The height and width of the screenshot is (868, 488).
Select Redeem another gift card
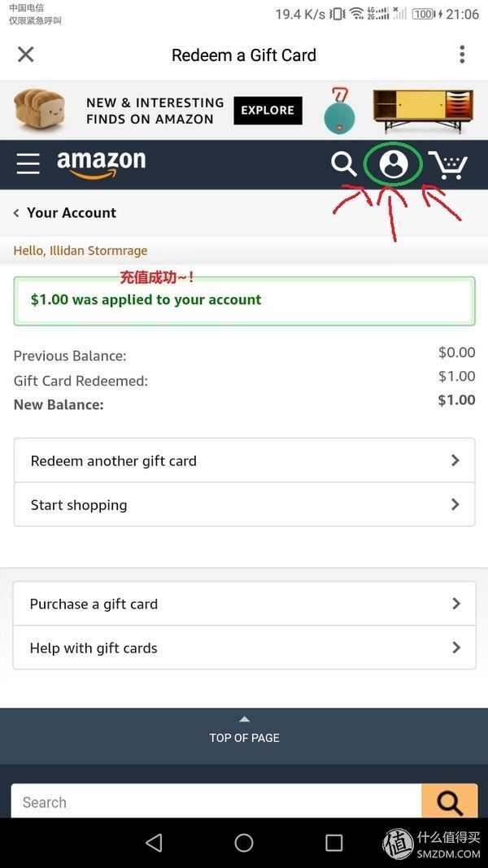(244, 460)
